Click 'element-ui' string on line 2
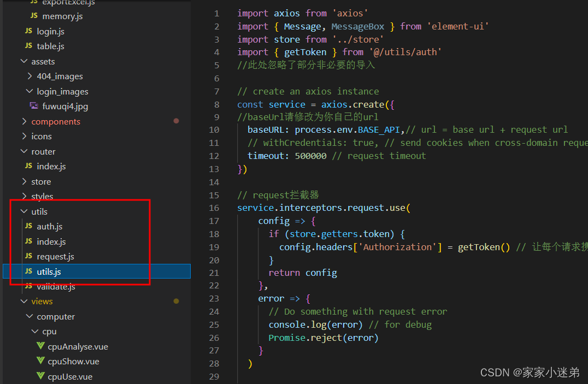588x384 pixels. pos(457,27)
